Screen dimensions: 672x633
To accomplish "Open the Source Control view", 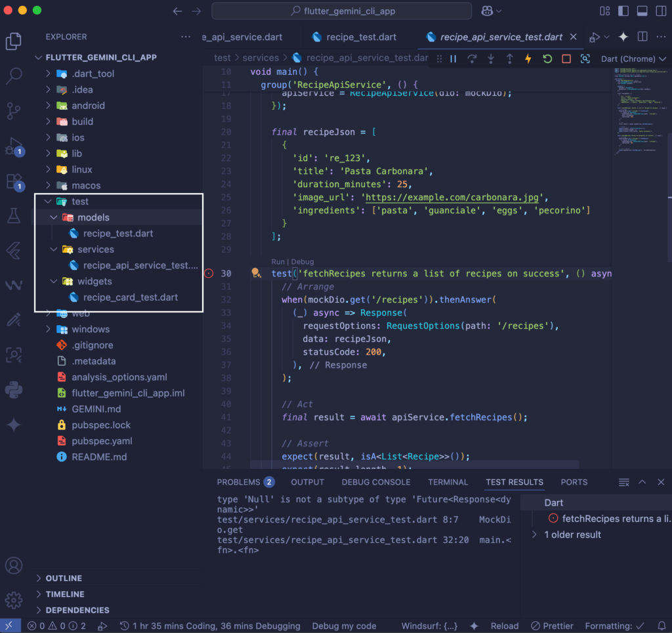I will pos(14,111).
